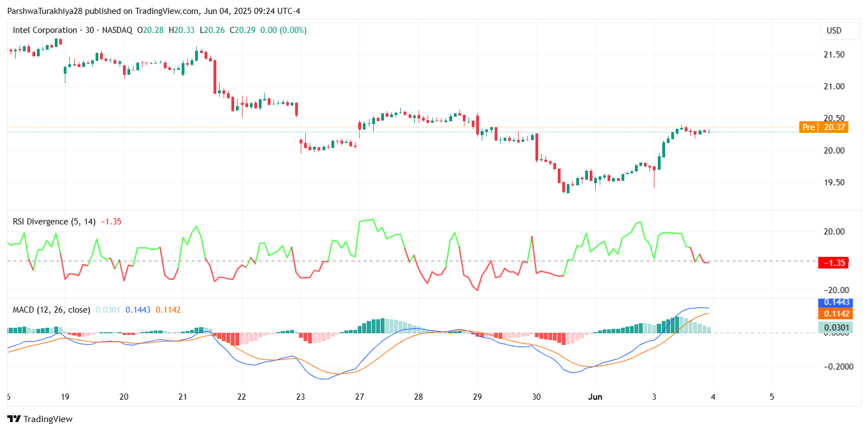
Task: Click the 19 date label on time axis
Action: coord(65,396)
